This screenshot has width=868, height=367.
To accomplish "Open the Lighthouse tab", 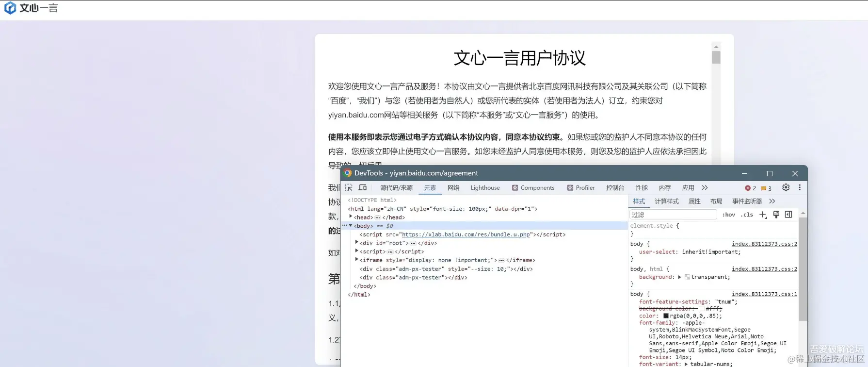I will tap(485, 188).
